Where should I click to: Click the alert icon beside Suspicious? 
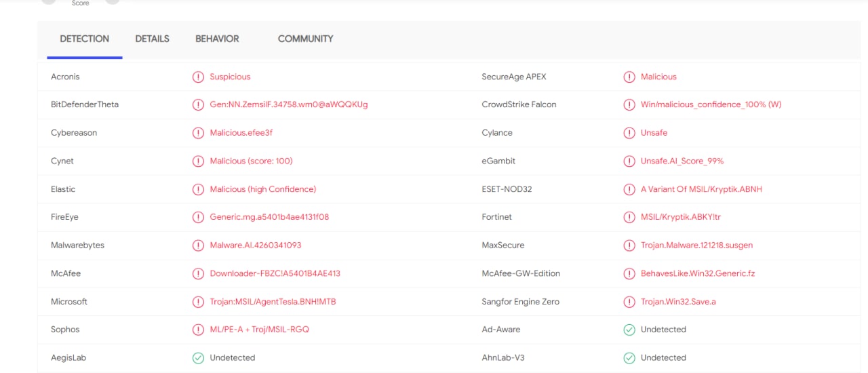point(198,77)
